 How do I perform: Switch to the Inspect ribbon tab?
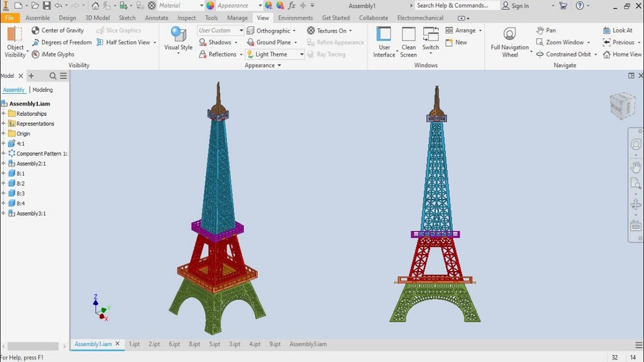186,18
